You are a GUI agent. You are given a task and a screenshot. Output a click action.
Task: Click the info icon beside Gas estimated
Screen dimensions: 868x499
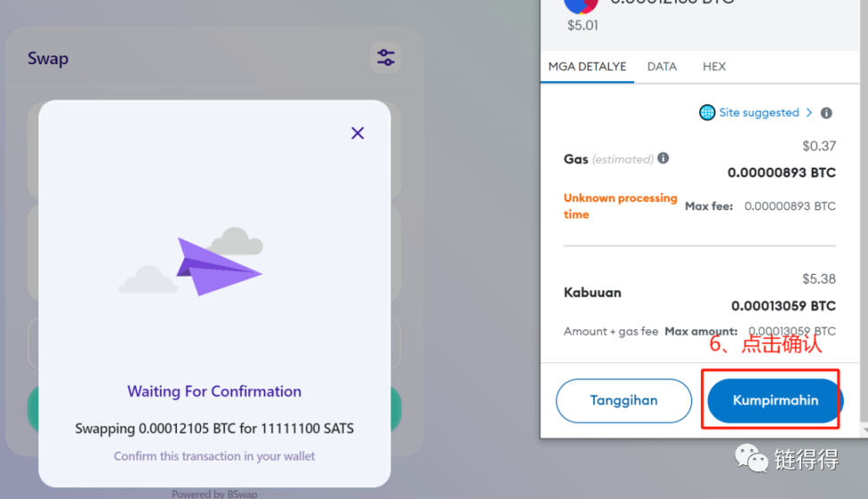tap(663, 158)
